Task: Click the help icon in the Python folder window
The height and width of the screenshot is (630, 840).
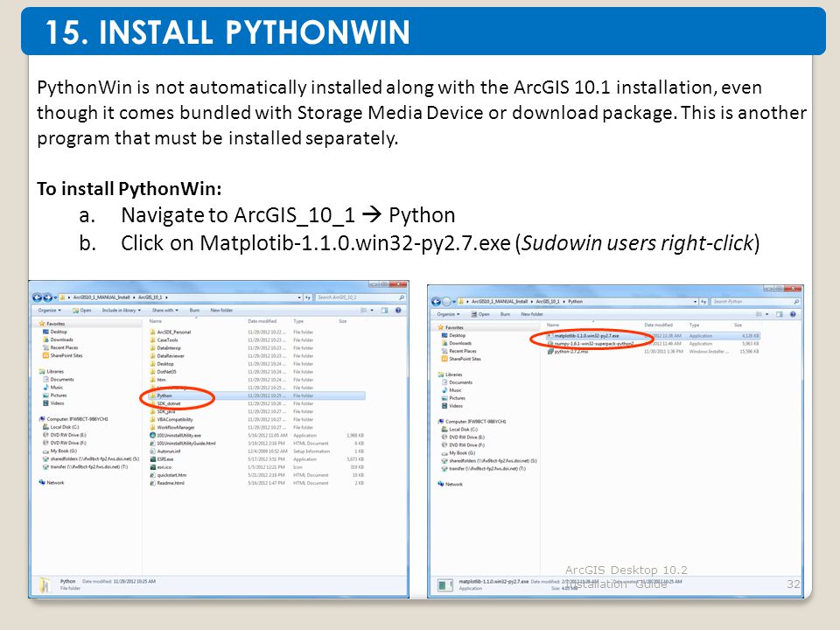Action: tap(793, 314)
